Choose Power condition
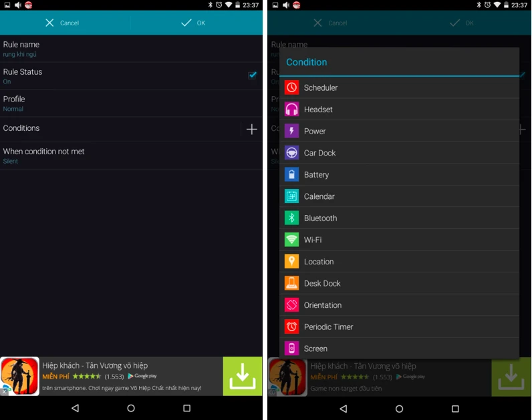 (x=400, y=131)
